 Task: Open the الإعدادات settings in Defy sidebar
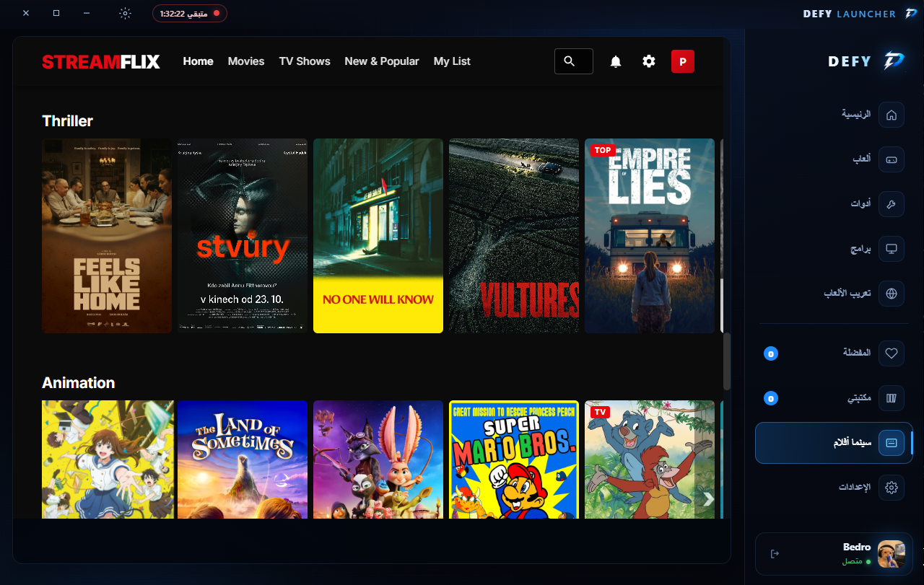tap(834, 488)
